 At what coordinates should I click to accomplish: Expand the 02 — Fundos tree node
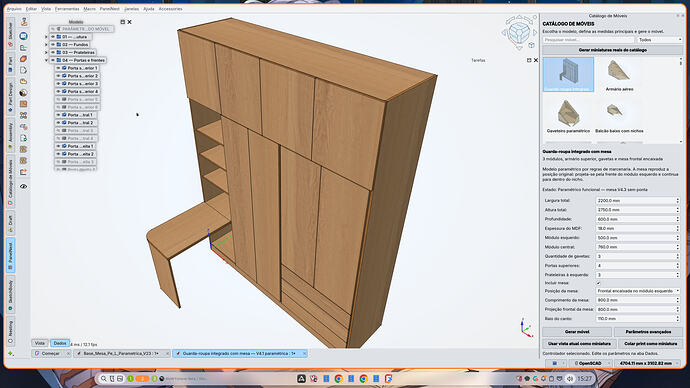(46, 45)
